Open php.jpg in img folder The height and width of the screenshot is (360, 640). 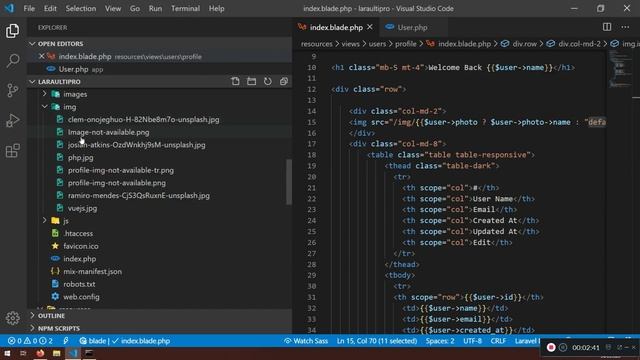point(80,158)
